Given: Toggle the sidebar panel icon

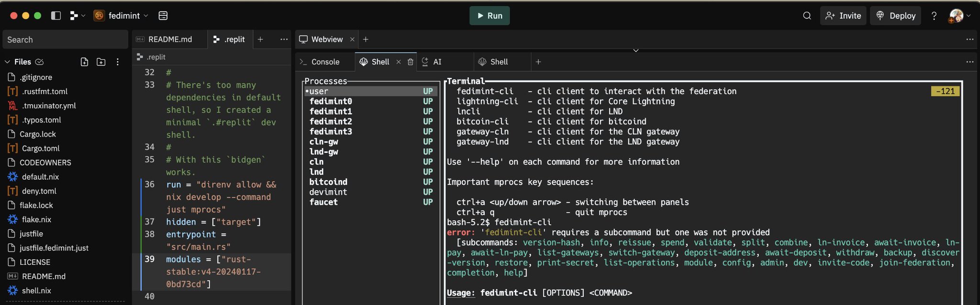Looking at the screenshot, I should (56, 16).
